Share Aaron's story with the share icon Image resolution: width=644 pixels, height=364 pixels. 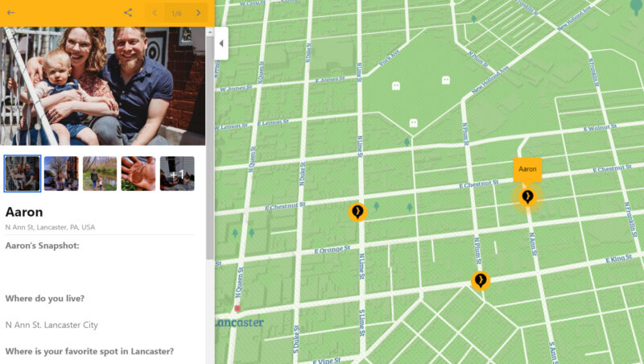(128, 13)
